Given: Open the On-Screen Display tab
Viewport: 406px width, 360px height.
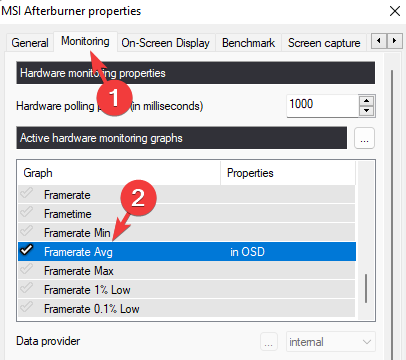Looking at the screenshot, I should [166, 43].
